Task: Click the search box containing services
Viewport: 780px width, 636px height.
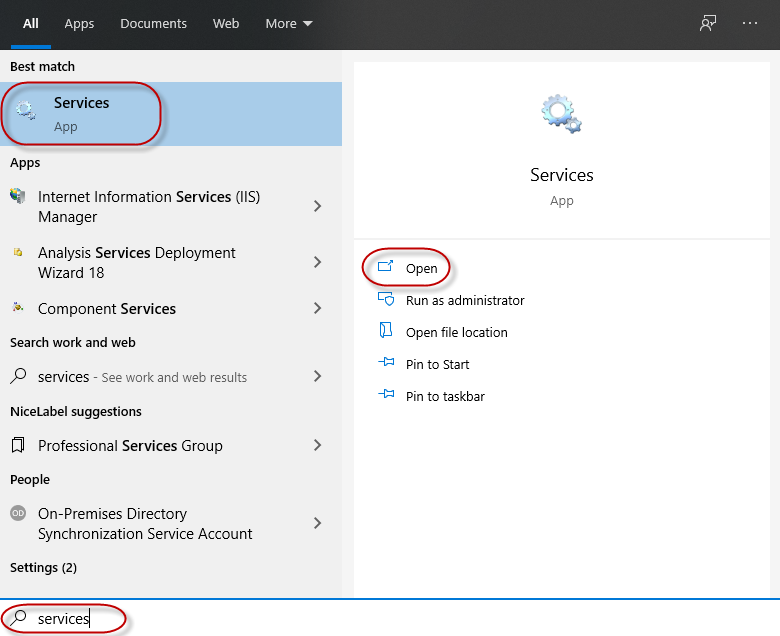Action: (390, 618)
